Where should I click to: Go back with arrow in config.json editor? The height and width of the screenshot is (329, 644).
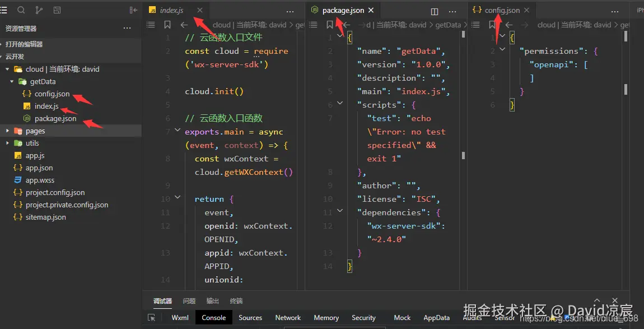509,25
